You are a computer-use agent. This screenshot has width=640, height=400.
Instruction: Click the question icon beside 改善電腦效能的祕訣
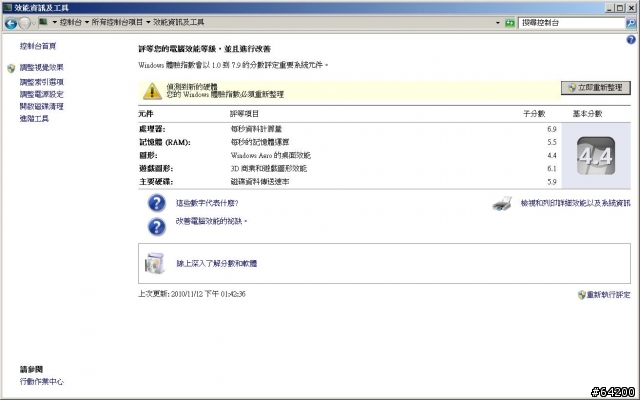(x=157, y=227)
